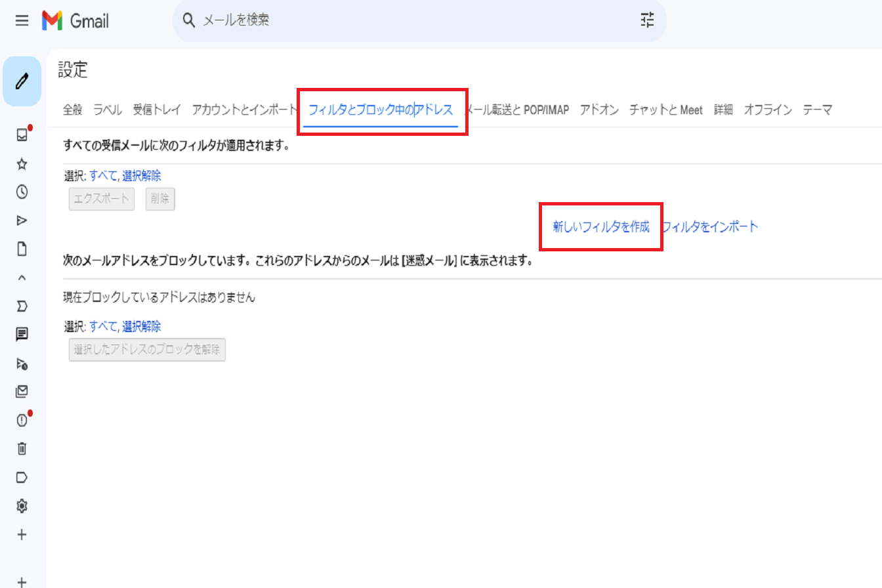Open the Inbox icon in sidebar
882x588 pixels.
click(x=22, y=135)
